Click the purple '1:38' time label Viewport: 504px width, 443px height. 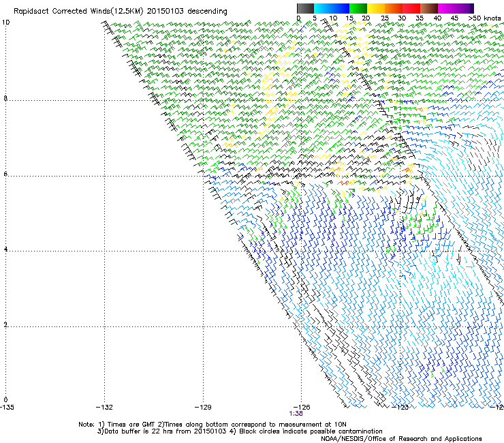(296, 414)
